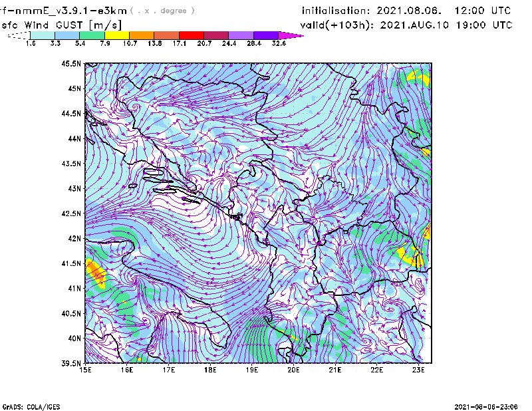Click the legend value "28.4"
The image size is (532, 411).
pos(254,43)
